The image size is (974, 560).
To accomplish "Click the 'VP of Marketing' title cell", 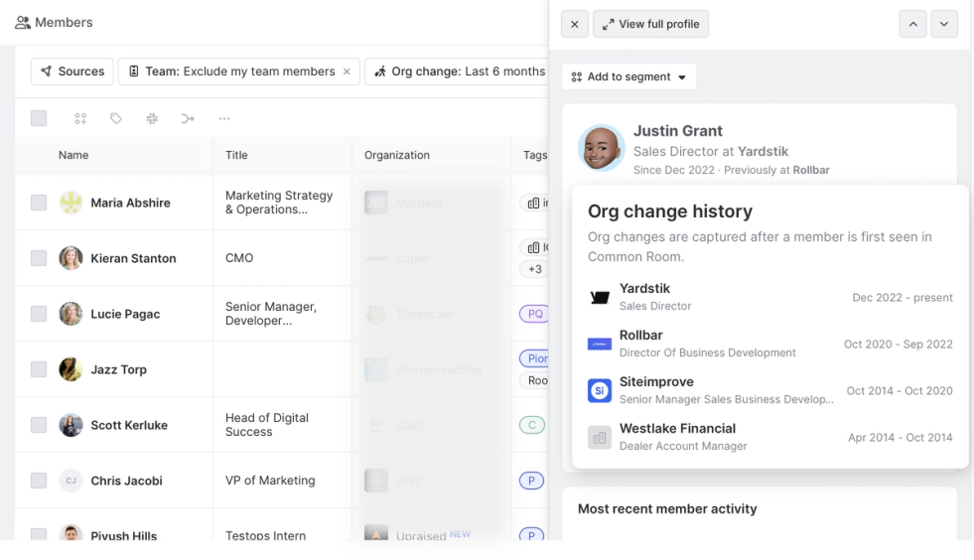I will (x=270, y=481).
